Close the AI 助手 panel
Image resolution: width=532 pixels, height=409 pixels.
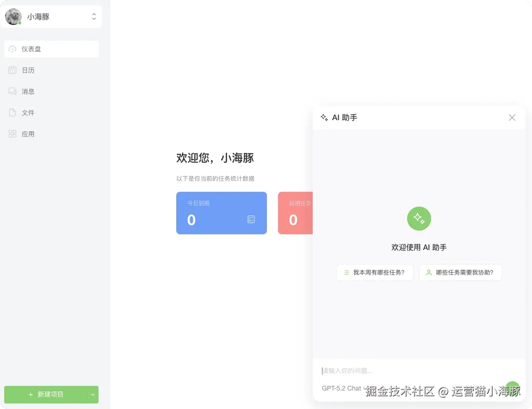512,117
